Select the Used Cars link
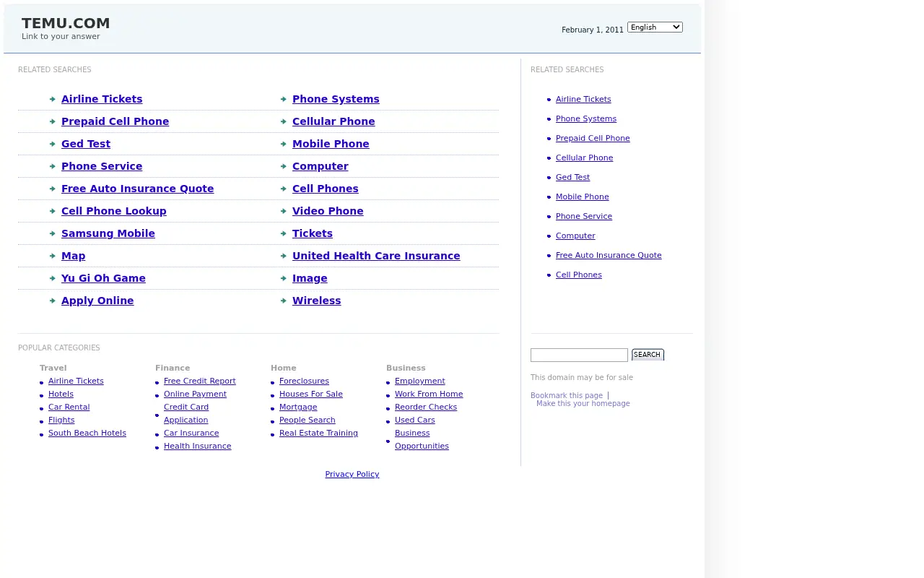This screenshot has width=924, height=578. 415,420
